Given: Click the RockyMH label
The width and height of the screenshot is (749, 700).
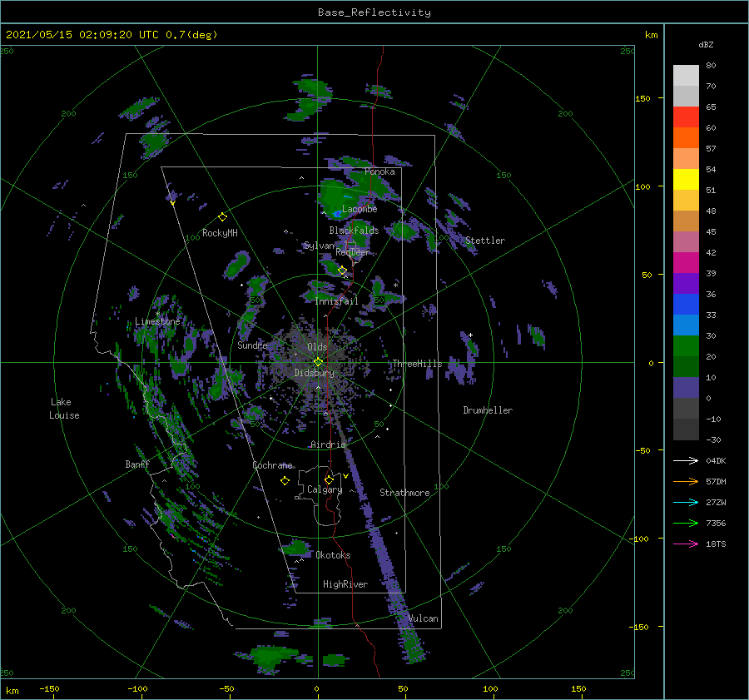Looking at the screenshot, I should point(220,233).
